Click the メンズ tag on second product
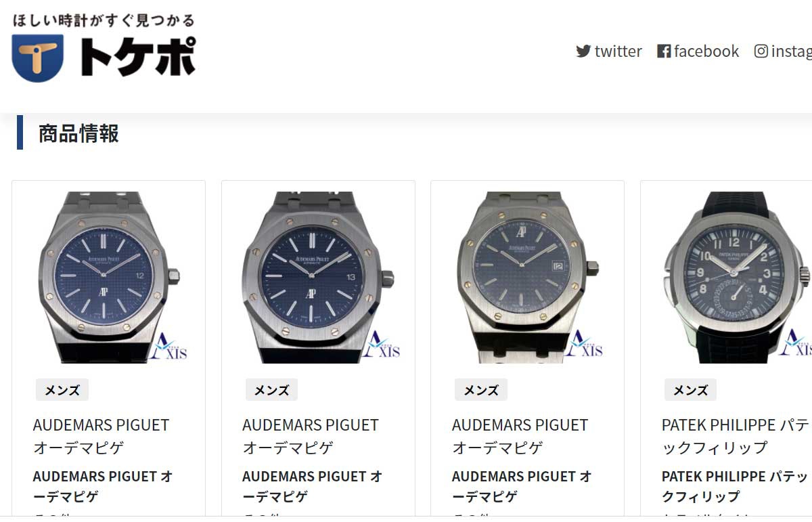The width and height of the screenshot is (812, 522). click(x=272, y=390)
